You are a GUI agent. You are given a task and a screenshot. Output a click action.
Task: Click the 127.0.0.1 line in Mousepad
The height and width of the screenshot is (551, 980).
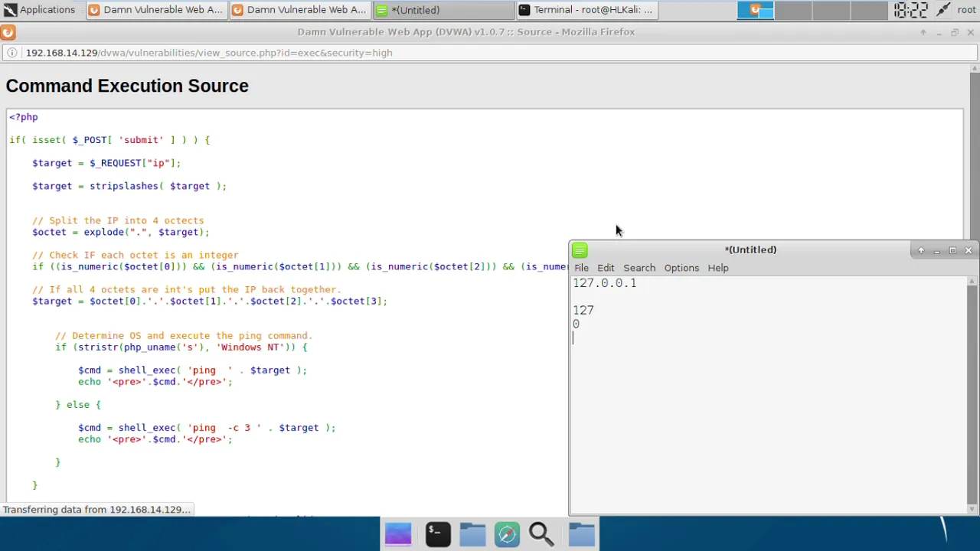click(x=605, y=283)
